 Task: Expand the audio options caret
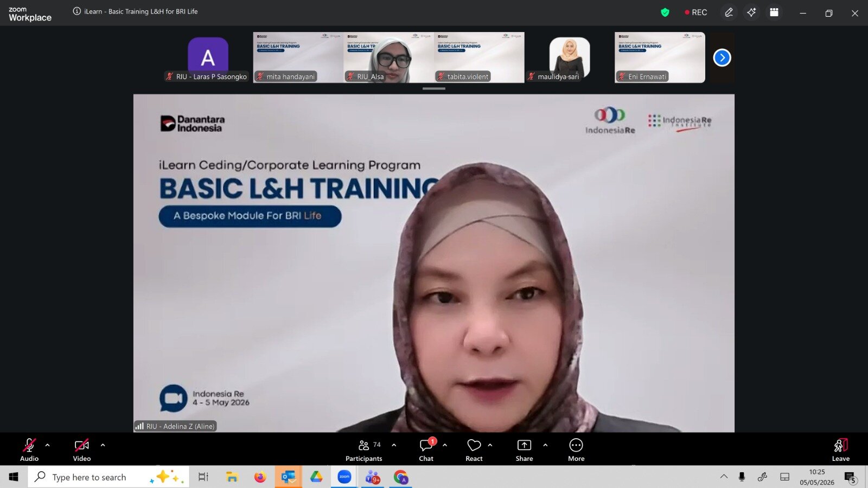click(x=48, y=445)
